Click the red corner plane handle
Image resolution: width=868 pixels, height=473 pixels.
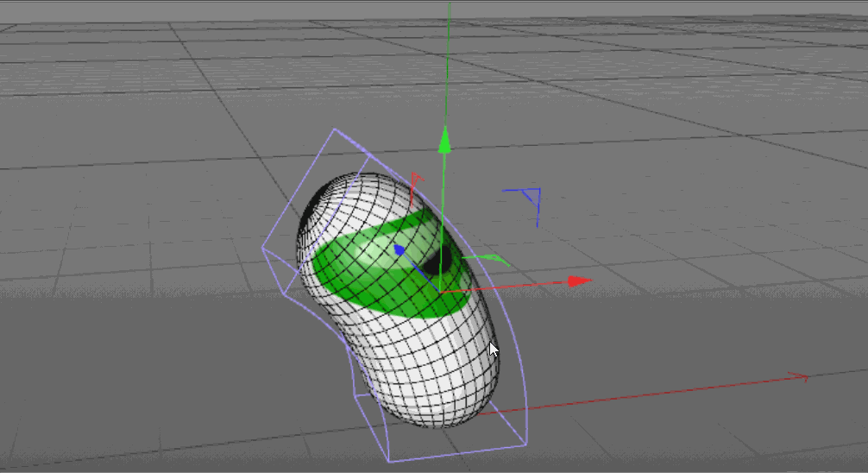point(417,180)
